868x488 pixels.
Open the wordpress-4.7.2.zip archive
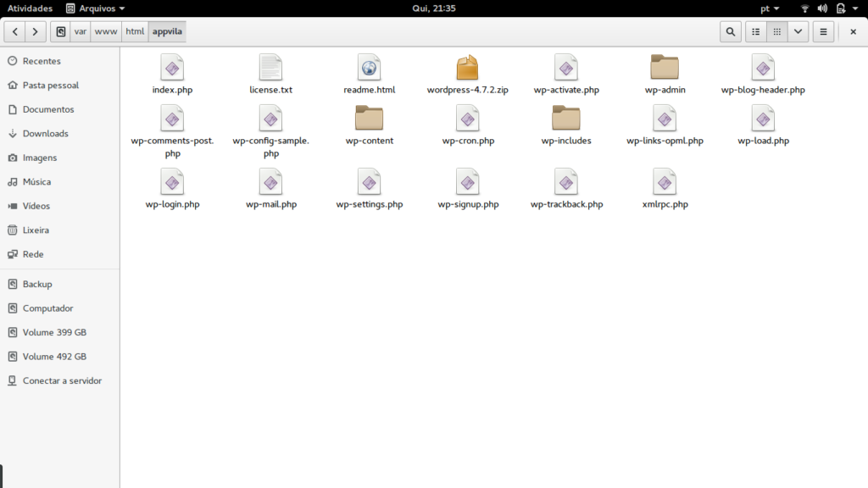(467, 69)
